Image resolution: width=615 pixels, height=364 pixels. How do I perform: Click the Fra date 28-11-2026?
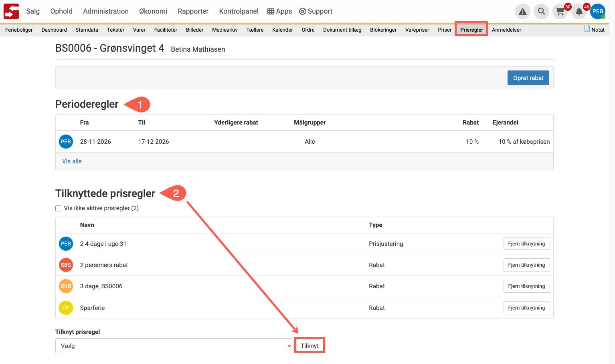coord(95,142)
